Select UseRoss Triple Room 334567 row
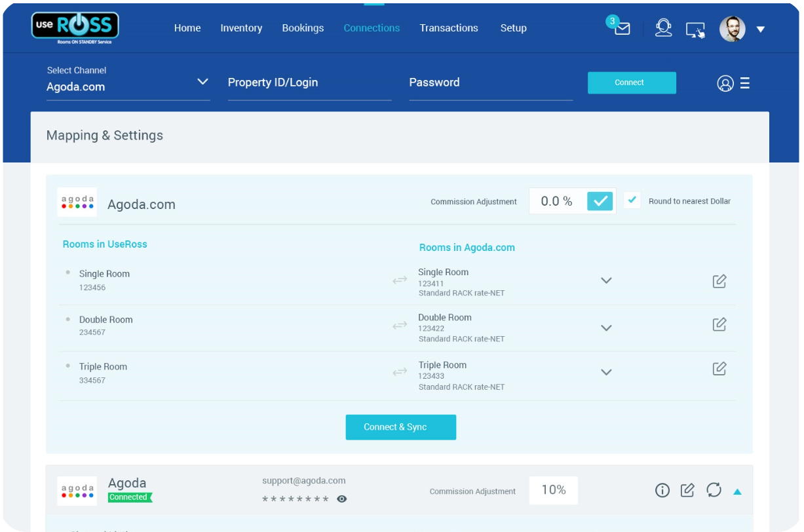The height and width of the screenshot is (532, 804). pyautogui.click(x=104, y=373)
